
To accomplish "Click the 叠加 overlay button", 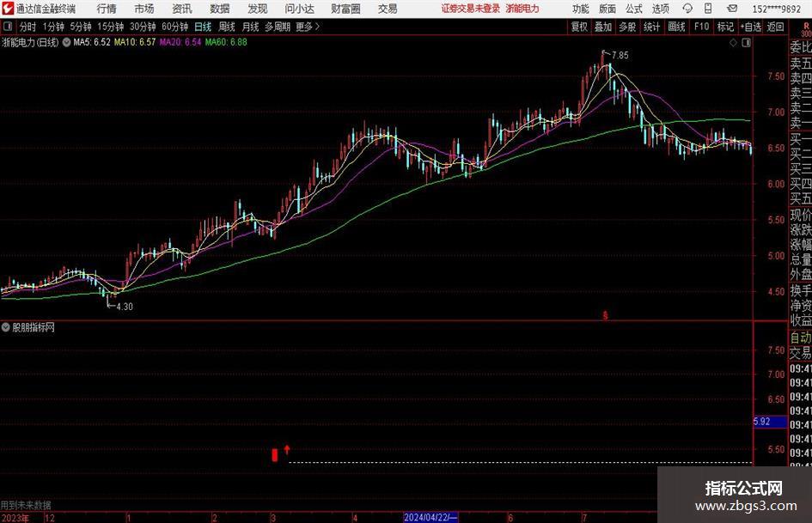I will point(603,27).
